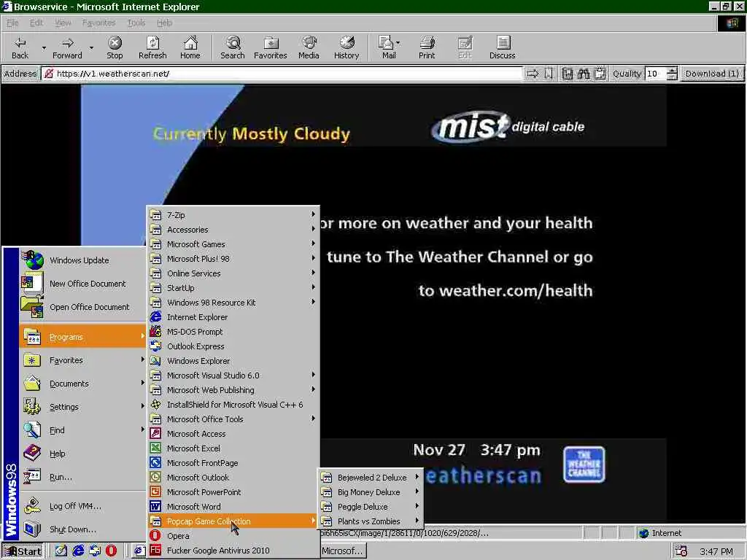This screenshot has height=560, width=747.
Task: Expand Online Services folder
Action: click(233, 273)
